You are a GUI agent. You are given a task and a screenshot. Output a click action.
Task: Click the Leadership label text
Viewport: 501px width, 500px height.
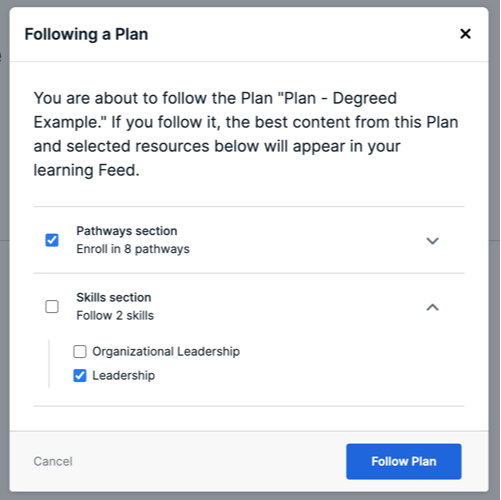click(123, 376)
